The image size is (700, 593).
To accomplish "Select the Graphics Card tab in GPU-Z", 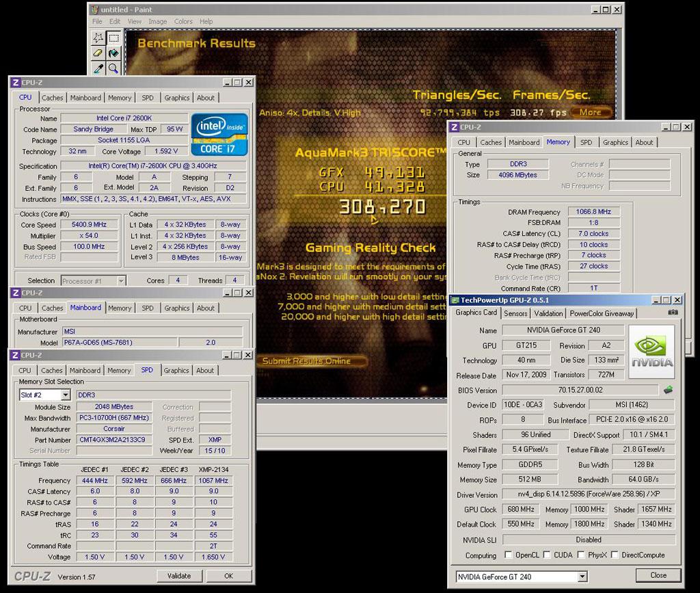I will (476, 313).
